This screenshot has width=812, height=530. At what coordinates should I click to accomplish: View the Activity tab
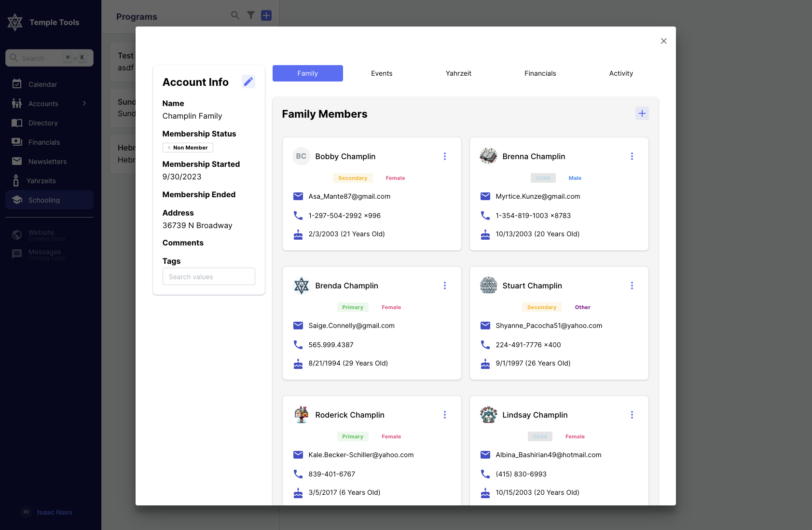621,73
